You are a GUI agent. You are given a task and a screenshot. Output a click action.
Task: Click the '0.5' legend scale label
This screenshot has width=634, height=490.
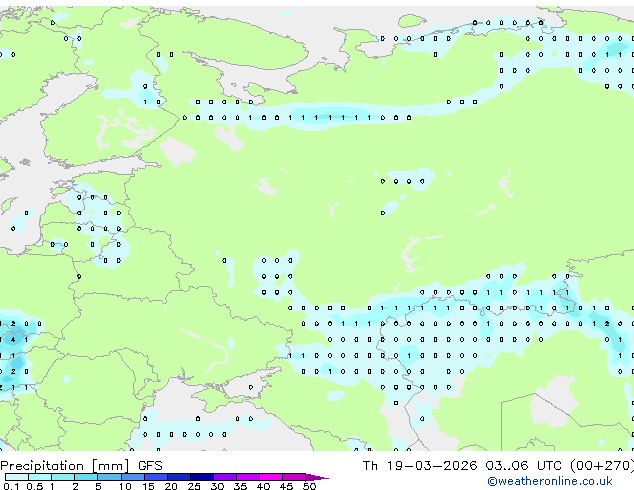click(35, 486)
